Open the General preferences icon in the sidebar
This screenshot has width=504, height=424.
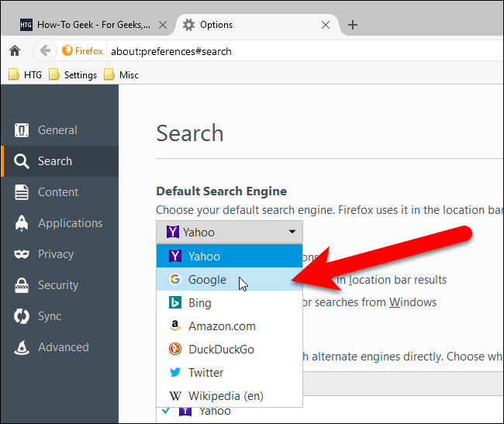click(x=22, y=130)
